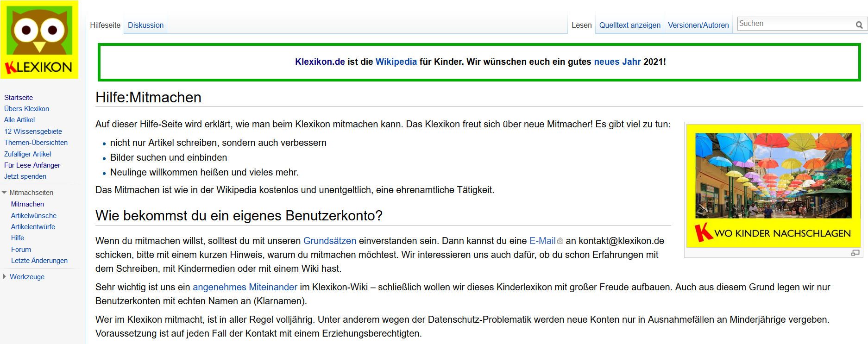Screen dimensions: 868x344
Task: Click the E-Mail link in the paragraph
Action: tap(542, 241)
